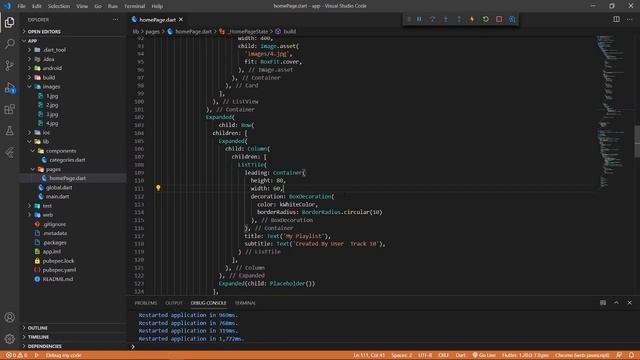Image resolution: width=640 pixels, height=360 pixels.
Task: Open Dart DevTools widget inspector icon
Action: (x=512, y=19)
